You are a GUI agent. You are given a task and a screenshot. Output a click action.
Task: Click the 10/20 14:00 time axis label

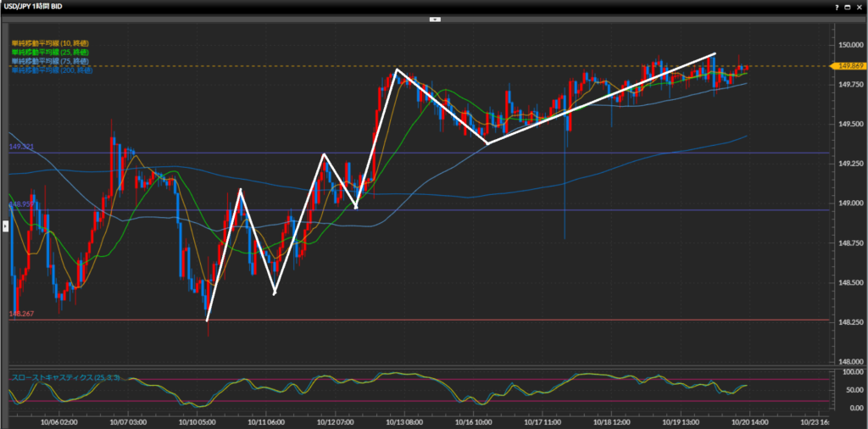tap(749, 421)
